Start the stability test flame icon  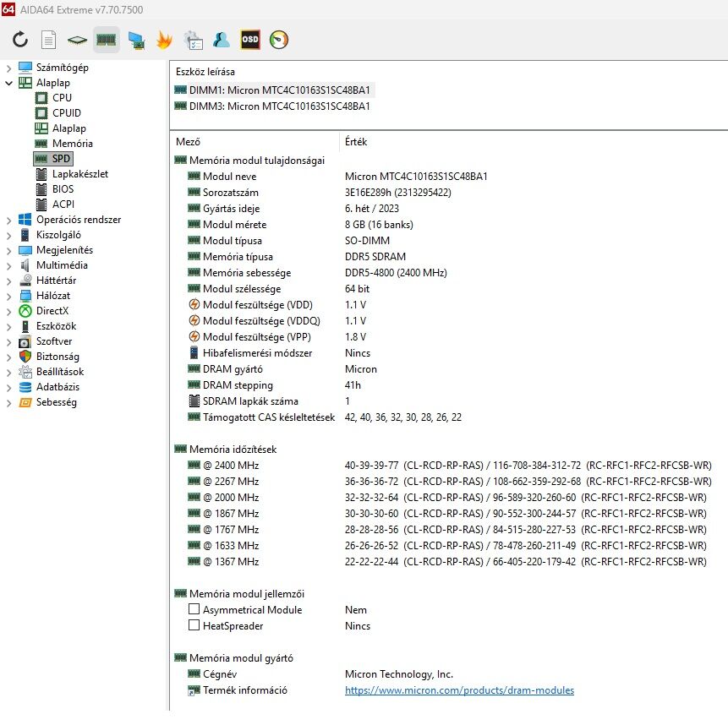pos(164,40)
